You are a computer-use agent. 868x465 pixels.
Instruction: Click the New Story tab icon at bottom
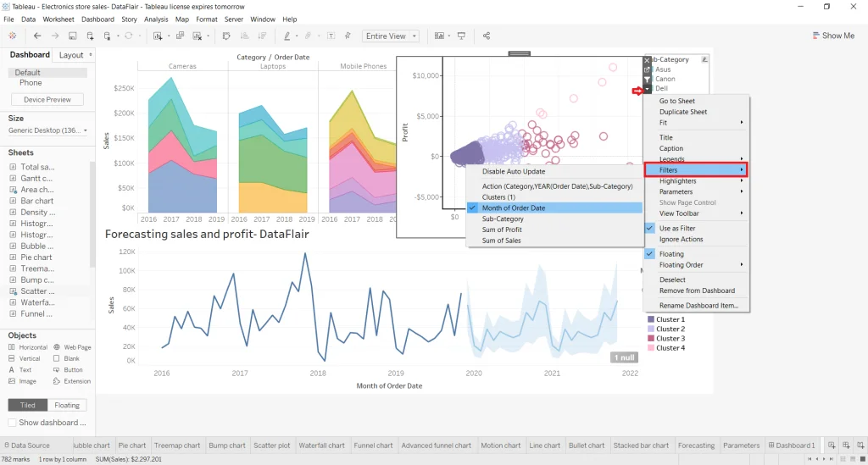pyautogui.click(x=860, y=445)
